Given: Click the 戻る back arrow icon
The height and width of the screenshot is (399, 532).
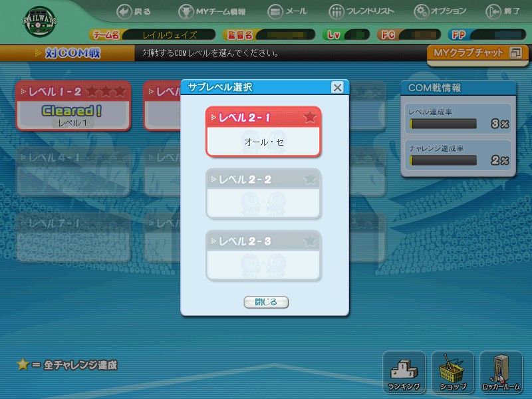Looking at the screenshot, I should (x=124, y=11).
